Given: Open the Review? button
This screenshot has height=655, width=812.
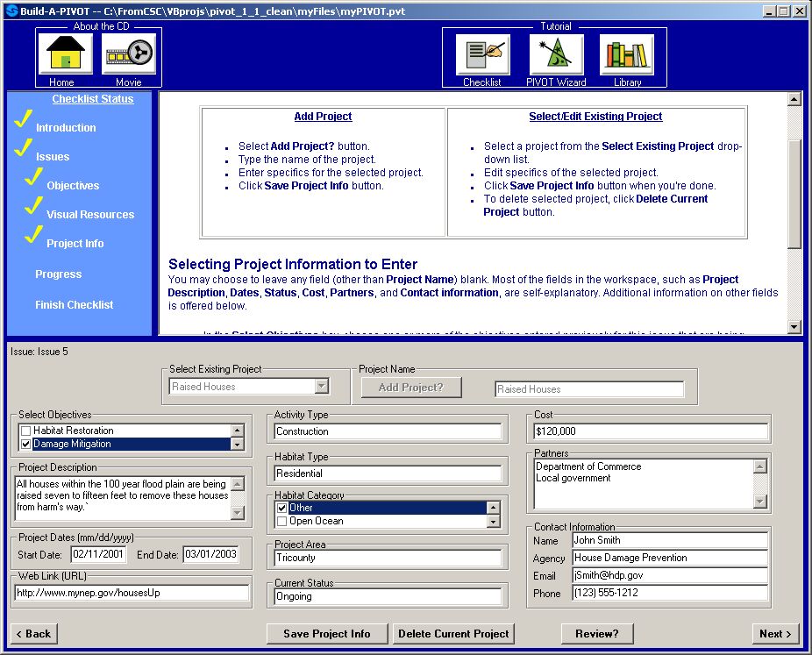Looking at the screenshot, I should coord(597,634).
